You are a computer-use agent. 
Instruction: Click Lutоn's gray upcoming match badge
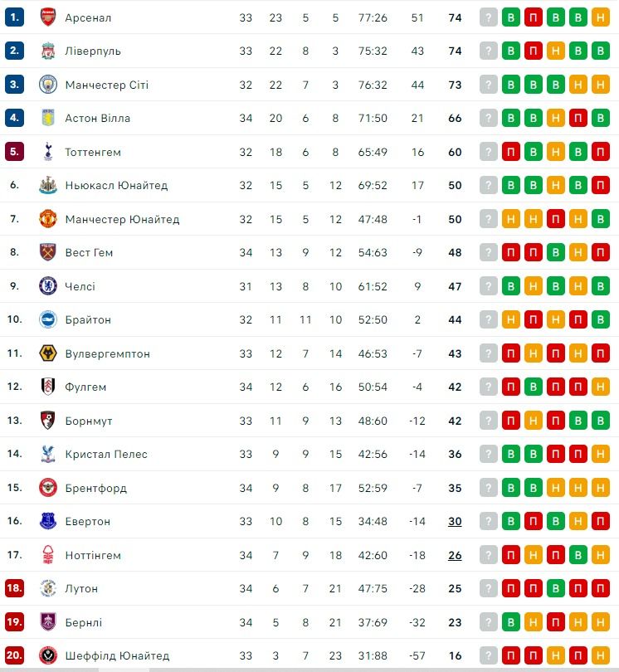click(x=489, y=588)
